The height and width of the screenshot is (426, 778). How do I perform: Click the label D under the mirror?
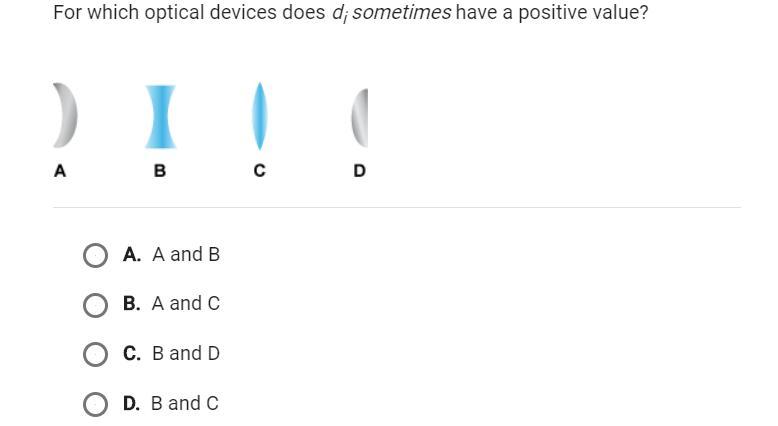[360, 171]
